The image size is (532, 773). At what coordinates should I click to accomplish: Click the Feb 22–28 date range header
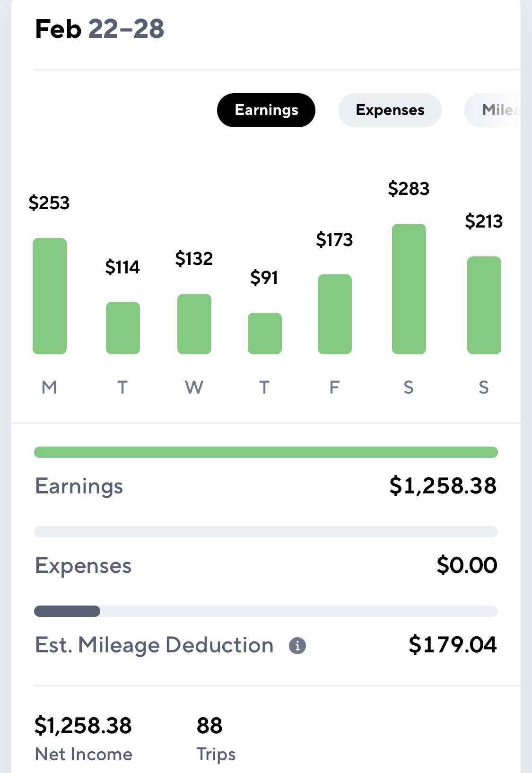[100, 29]
